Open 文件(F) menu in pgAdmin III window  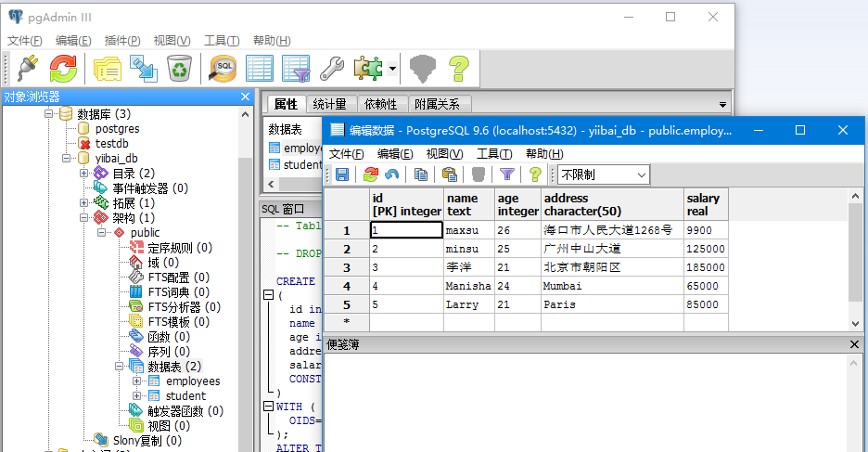[x=24, y=41]
